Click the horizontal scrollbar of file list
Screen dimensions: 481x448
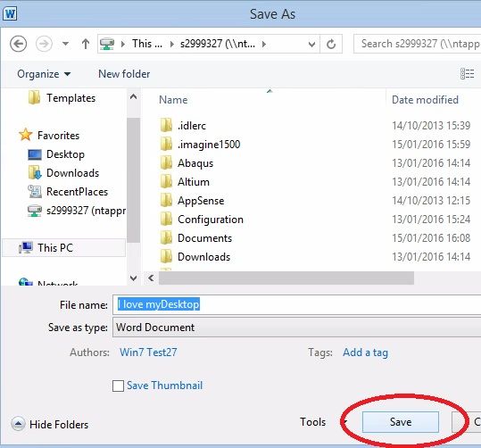[286, 278]
